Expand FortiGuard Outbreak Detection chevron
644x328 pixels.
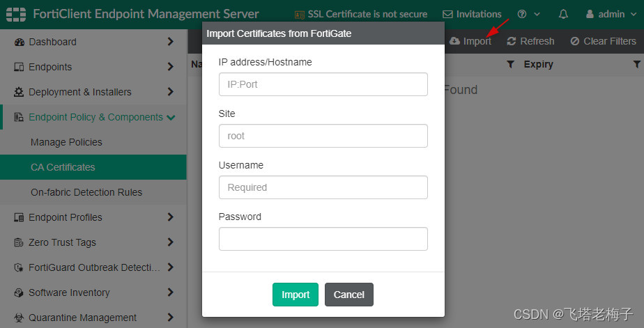tap(171, 267)
